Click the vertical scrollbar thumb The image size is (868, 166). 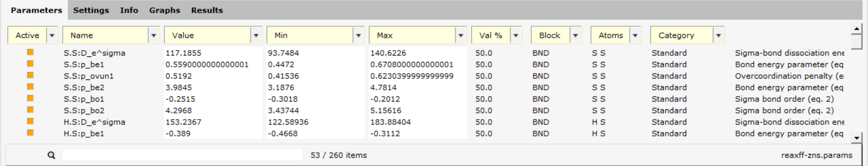point(856,41)
